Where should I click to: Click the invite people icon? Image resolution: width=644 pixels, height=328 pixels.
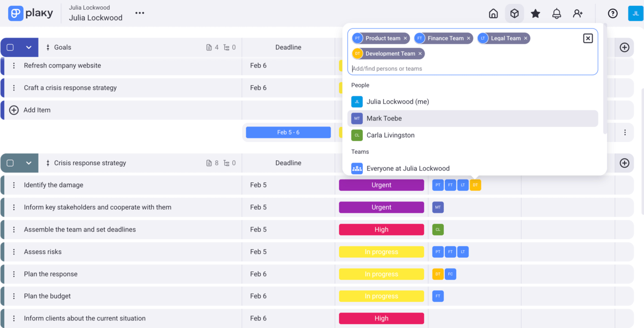578,13
